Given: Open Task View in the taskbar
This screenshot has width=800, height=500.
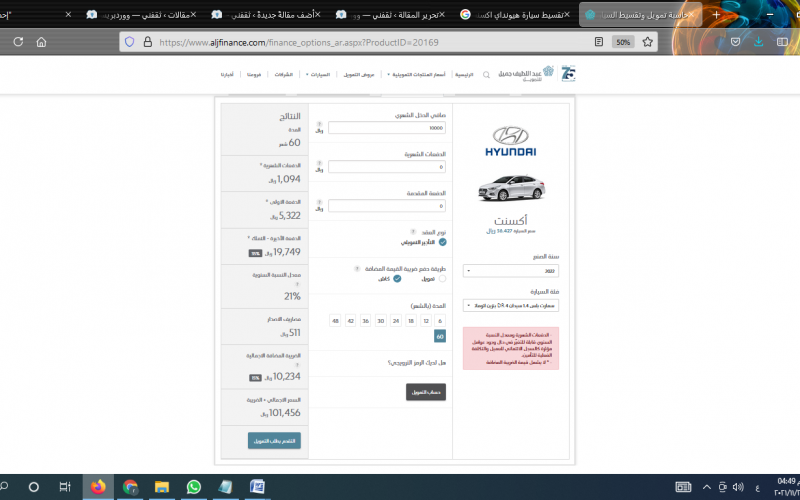Looking at the screenshot, I should pyautogui.click(x=65, y=487).
